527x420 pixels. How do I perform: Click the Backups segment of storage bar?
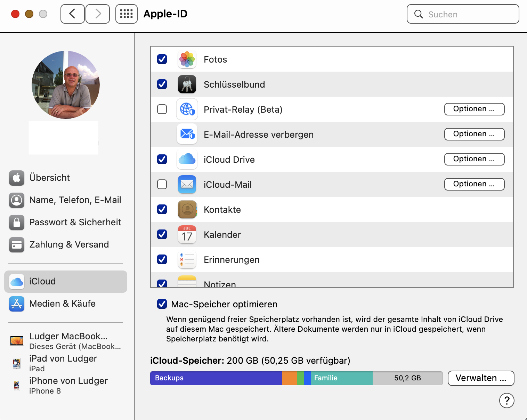(x=216, y=378)
